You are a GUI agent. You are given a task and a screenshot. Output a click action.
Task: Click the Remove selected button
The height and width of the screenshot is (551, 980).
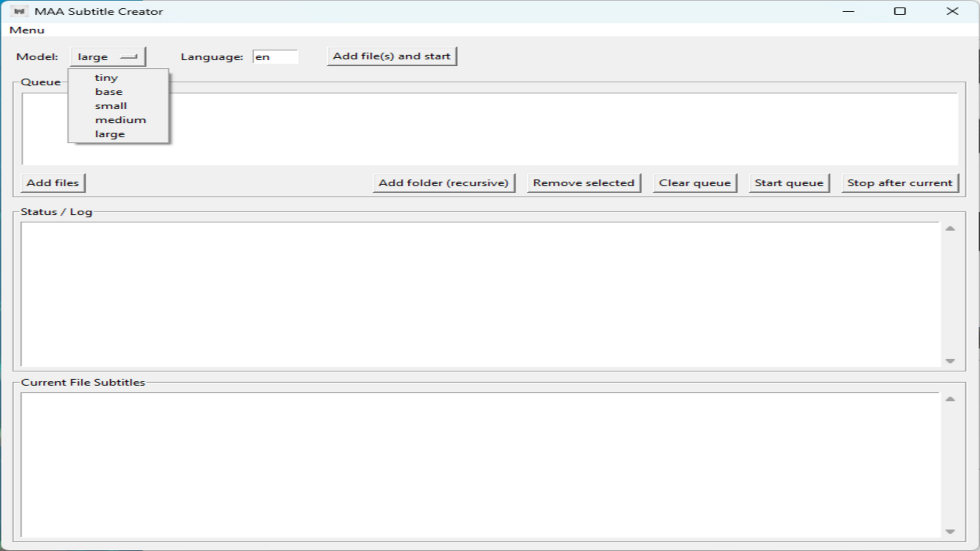583,183
